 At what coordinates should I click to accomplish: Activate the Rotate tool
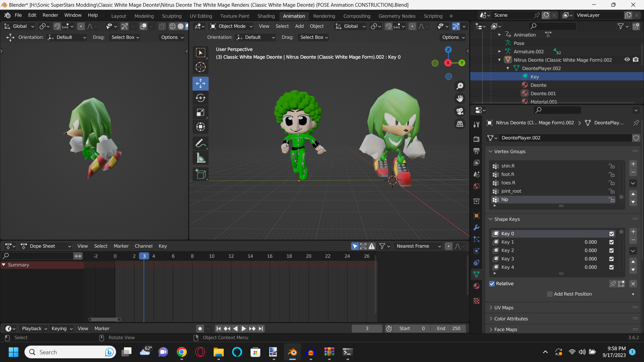click(201, 98)
